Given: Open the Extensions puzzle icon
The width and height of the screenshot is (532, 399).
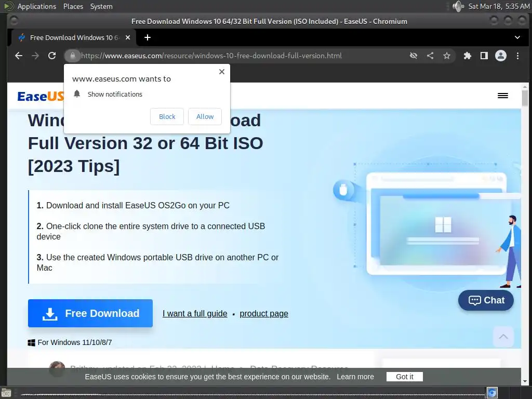Looking at the screenshot, I should tap(467, 56).
